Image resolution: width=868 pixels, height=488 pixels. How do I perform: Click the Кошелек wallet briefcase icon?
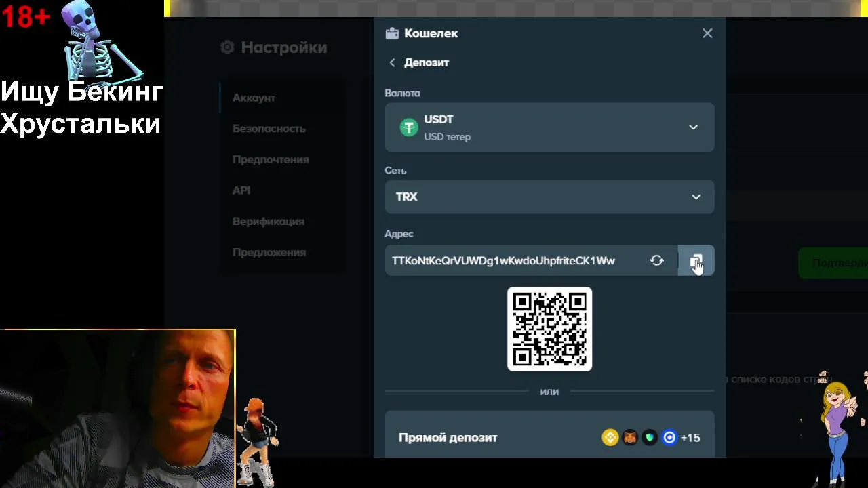[392, 33]
